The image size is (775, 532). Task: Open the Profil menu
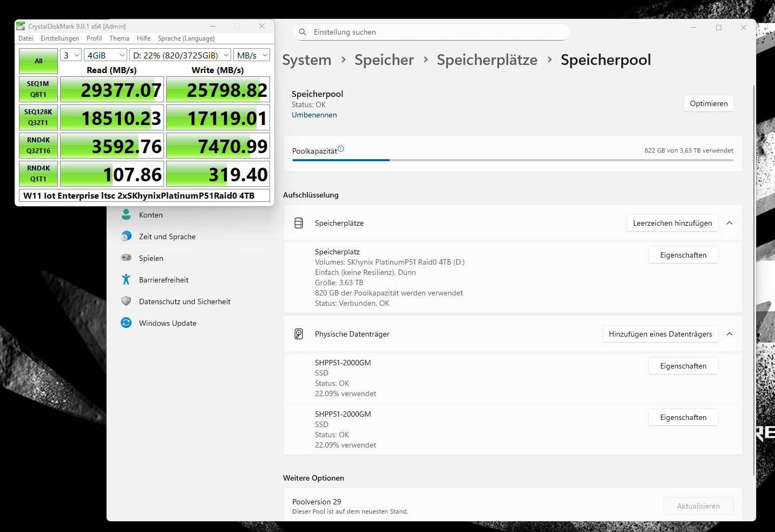coord(94,38)
